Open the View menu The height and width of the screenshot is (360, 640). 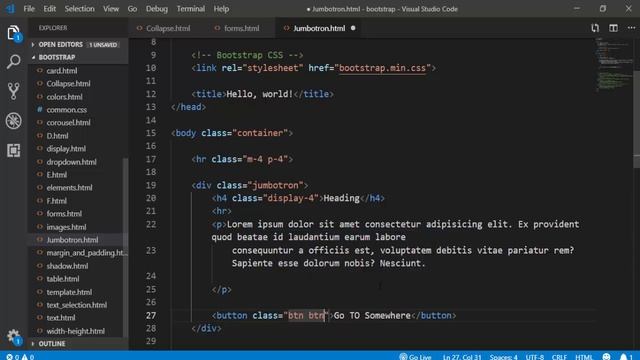pos(111,9)
